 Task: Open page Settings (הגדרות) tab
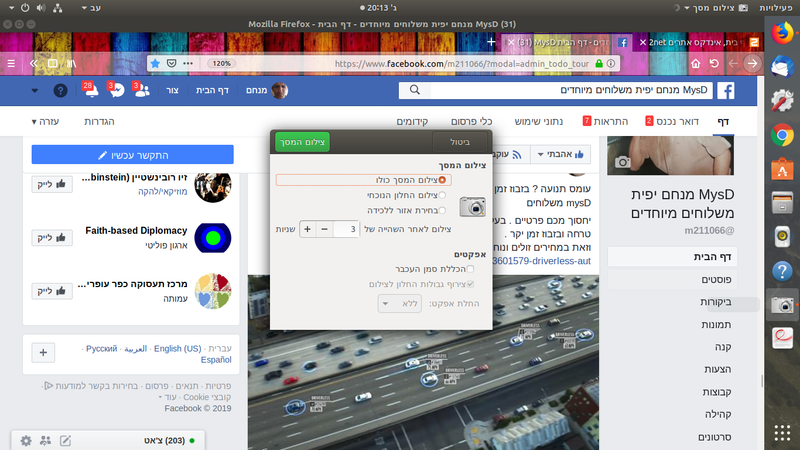point(99,121)
